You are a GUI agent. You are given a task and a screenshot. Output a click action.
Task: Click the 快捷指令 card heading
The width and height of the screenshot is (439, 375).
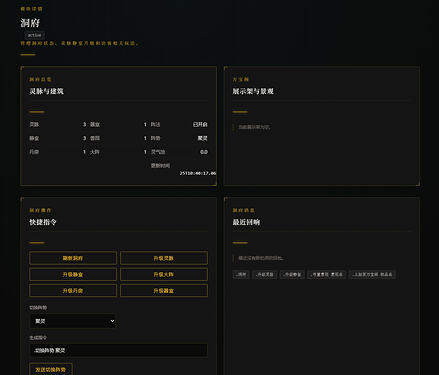click(x=43, y=222)
